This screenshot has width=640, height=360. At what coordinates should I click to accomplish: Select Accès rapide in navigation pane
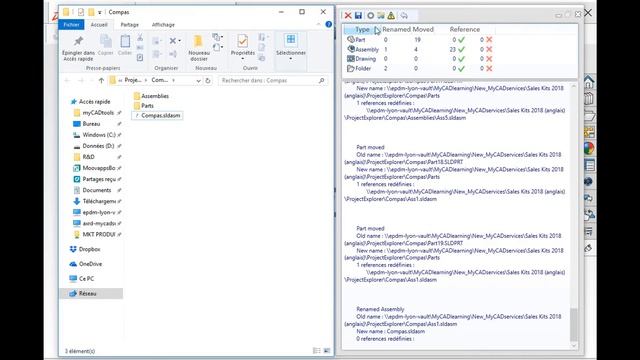pyautogui.click(x=90, y=101)
